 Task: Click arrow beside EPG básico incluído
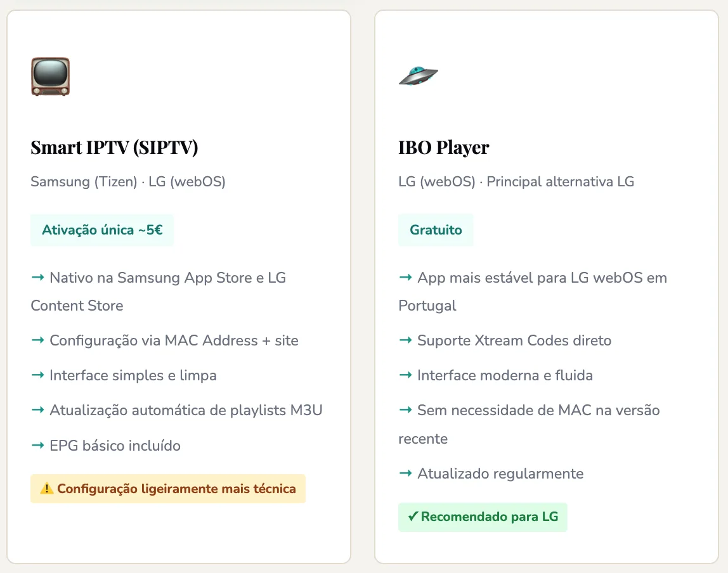click(37, 446)
